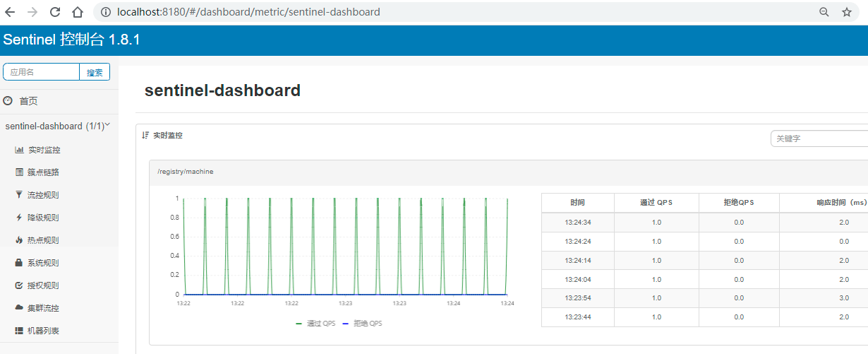868x354 pixels.
Task: Select row time 13:23:54
Action: tap(578, 298)
